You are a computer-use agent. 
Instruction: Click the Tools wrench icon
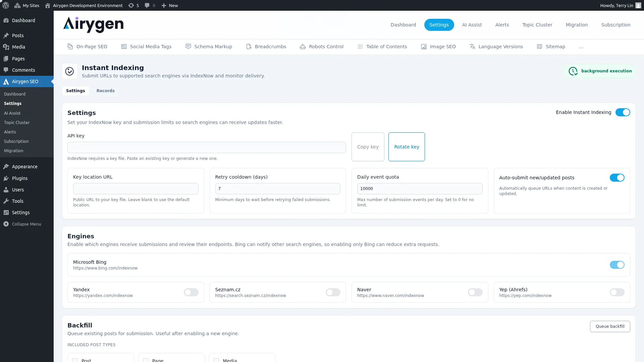6,201
